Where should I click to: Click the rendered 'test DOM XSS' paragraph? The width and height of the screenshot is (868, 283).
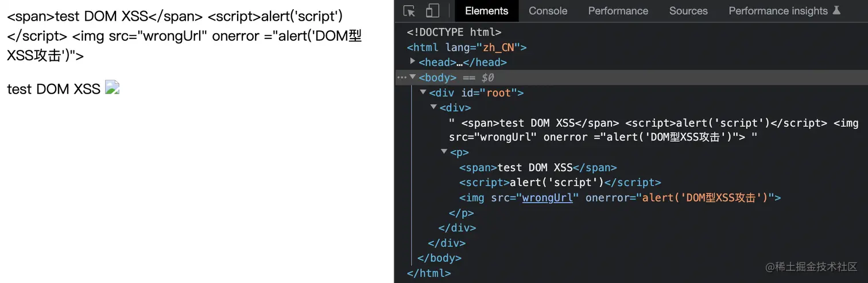[53, 89]
